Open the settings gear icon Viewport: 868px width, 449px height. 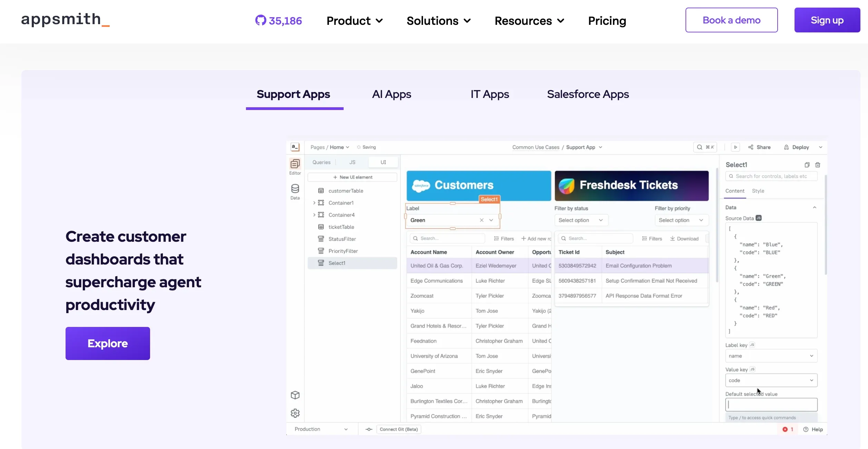click(x=295, y=413)
